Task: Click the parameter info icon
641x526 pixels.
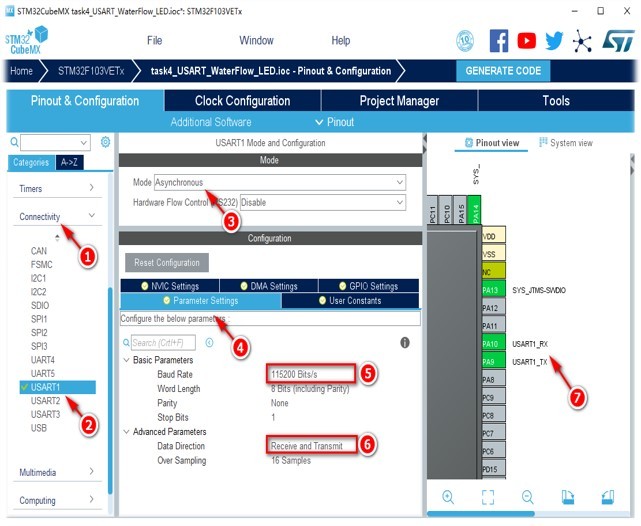Action: [405, 342]
